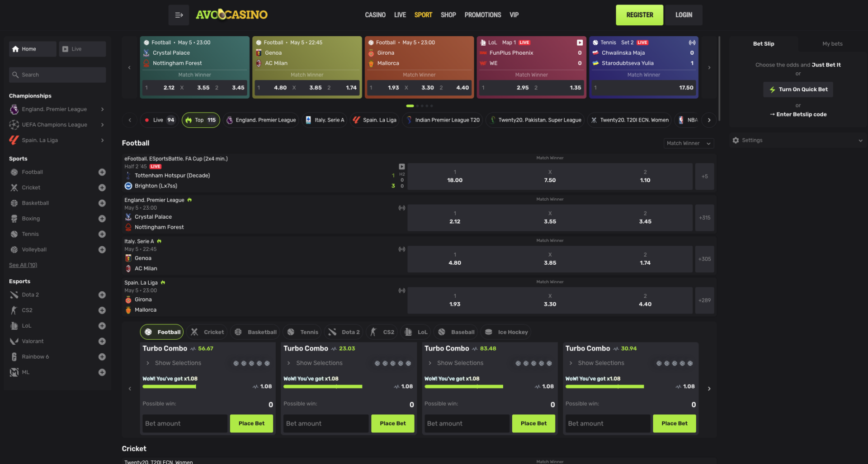Select the Ice Hockey combo tab
Screen dimensions: 868x464
[x=507, y=332]
